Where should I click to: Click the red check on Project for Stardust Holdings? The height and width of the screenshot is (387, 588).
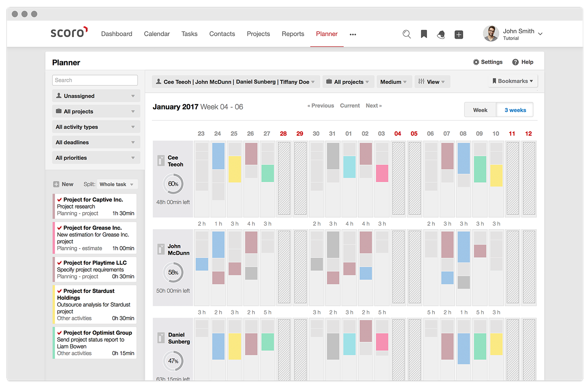coord(59,291)
